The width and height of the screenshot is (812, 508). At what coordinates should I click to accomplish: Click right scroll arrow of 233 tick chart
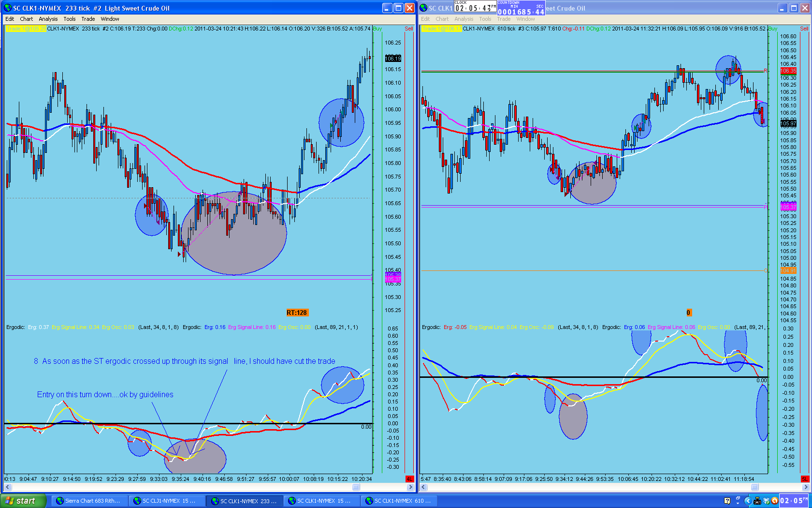[411, 487]
